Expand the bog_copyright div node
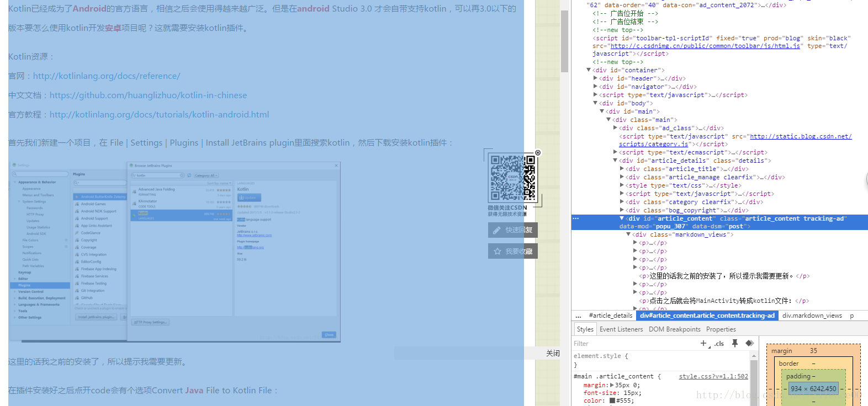868x406 pixels. pyautogui.click(x=622, y=210)
